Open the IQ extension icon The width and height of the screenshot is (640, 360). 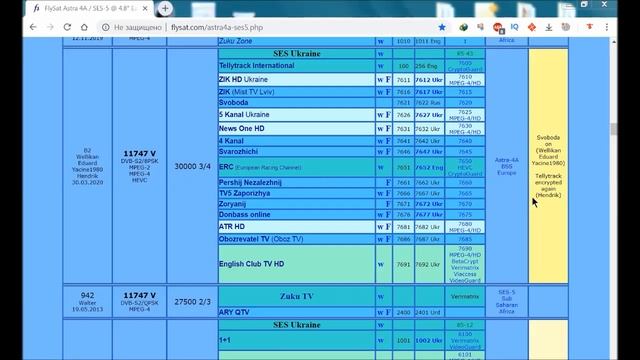(x=514, y=27)
